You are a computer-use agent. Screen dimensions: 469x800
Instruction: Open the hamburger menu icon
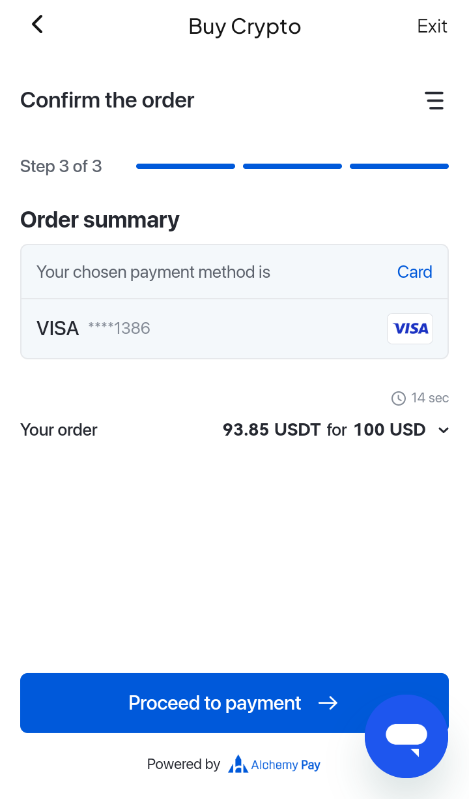pos(434,101)
